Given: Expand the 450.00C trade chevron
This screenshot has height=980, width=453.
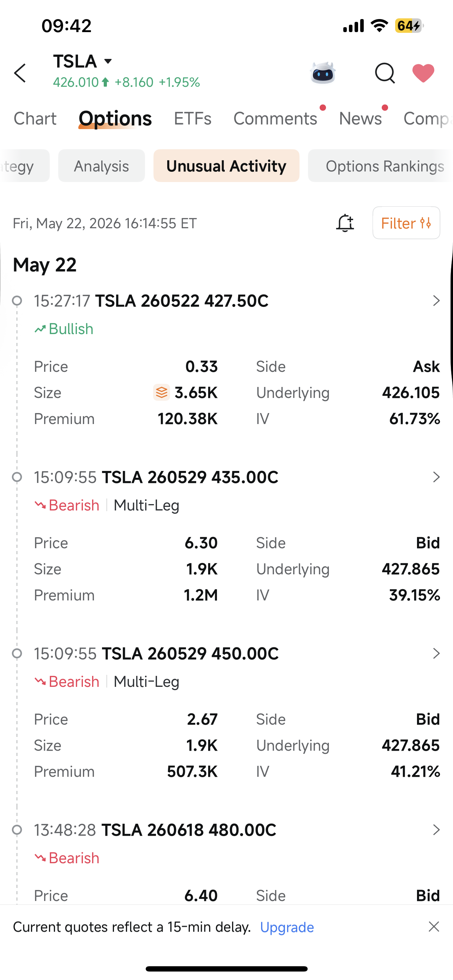Looking at the screenshot, I should pos(436,654).
